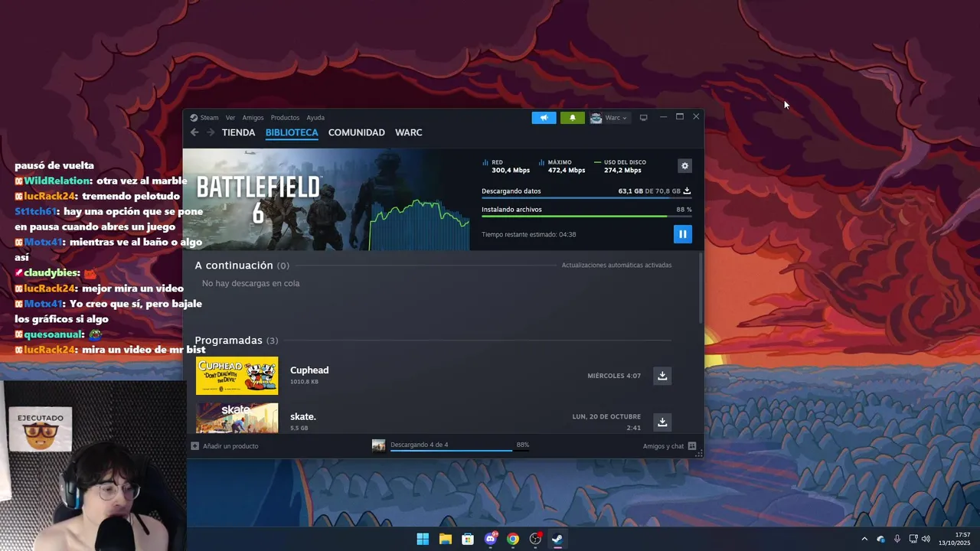Click the bottom download progress bar
The image size is (980, 551).
point(459,451)
